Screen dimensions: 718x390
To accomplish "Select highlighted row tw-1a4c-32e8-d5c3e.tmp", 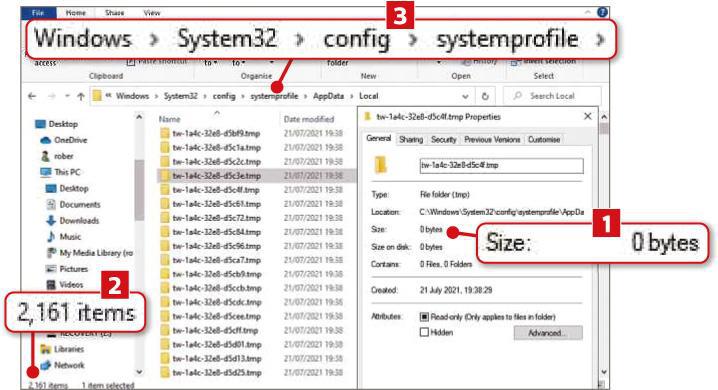I will point(256,176).
